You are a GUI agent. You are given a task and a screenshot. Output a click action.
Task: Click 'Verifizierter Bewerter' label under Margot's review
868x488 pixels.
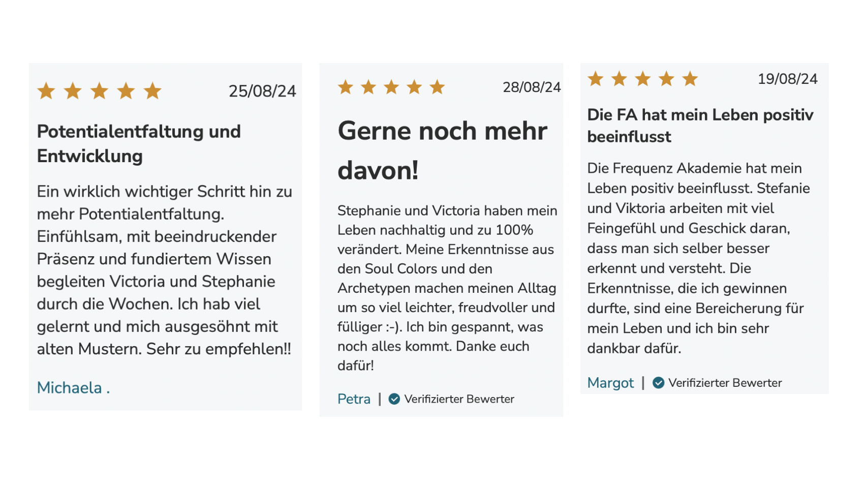tap(725, 383)
